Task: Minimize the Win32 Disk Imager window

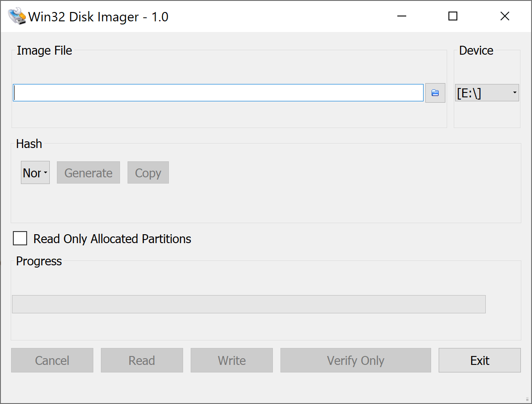Action: pos(402,16)
